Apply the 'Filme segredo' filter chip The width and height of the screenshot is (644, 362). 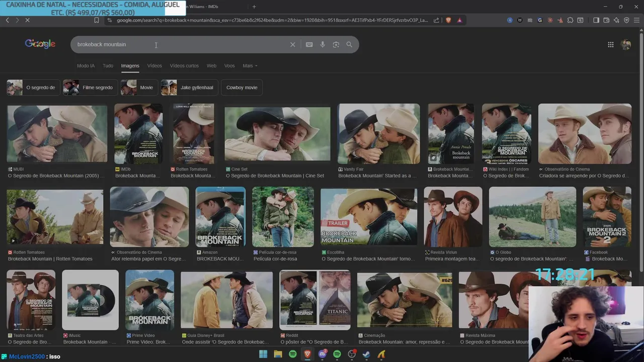(x=91, y=87)
